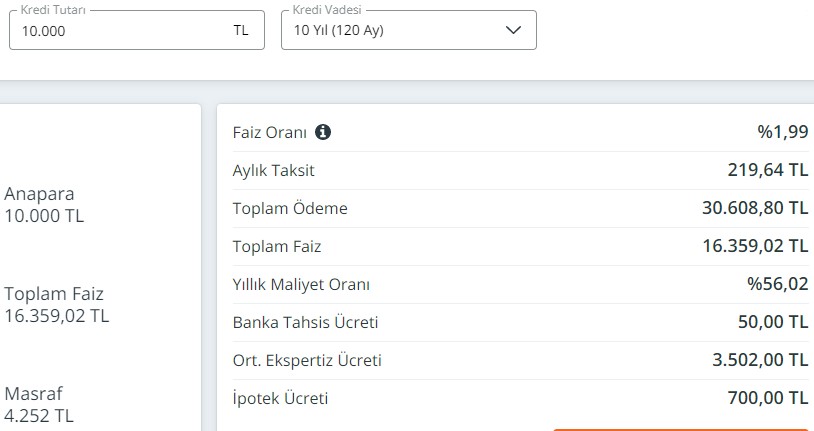The image size is (814, 431).
Task: Click the Anapara 10.000 TL legend entry
Action: tap(44, 205)
